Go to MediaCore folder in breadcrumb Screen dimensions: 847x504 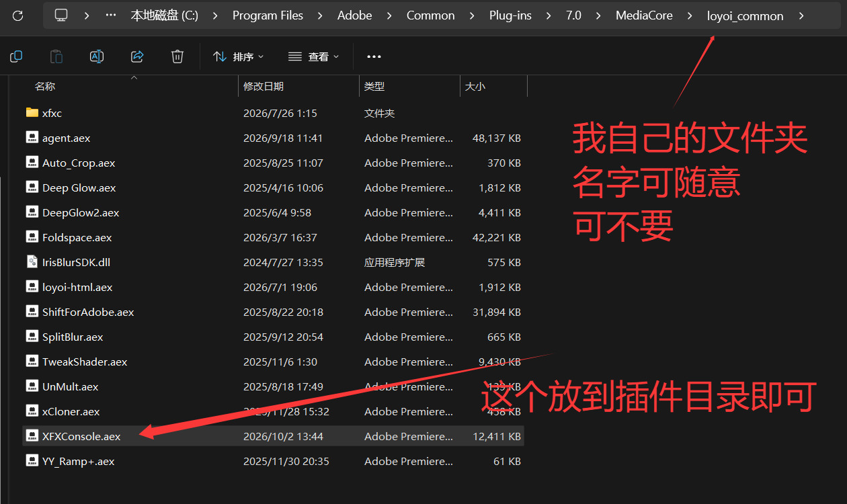tap(644, 15)
